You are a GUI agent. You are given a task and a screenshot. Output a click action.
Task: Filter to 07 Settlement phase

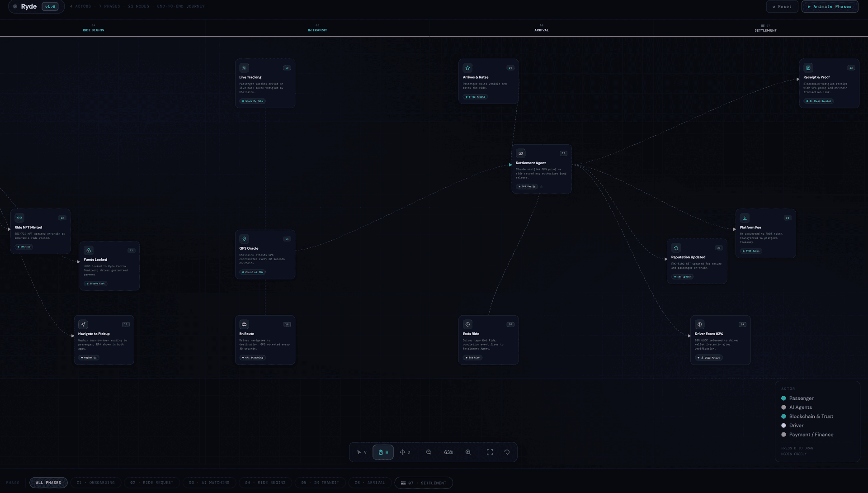424,483
